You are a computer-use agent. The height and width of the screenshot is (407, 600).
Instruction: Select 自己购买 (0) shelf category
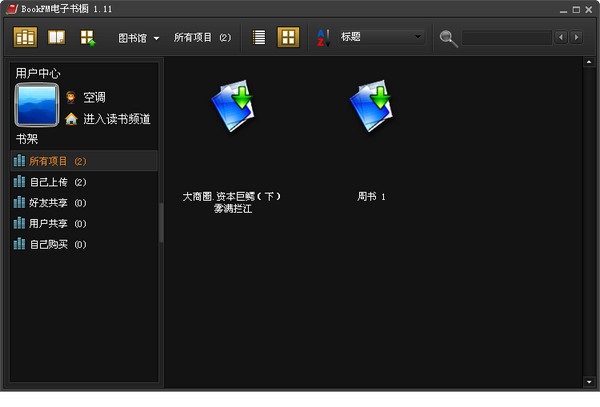tap(84, 244)
